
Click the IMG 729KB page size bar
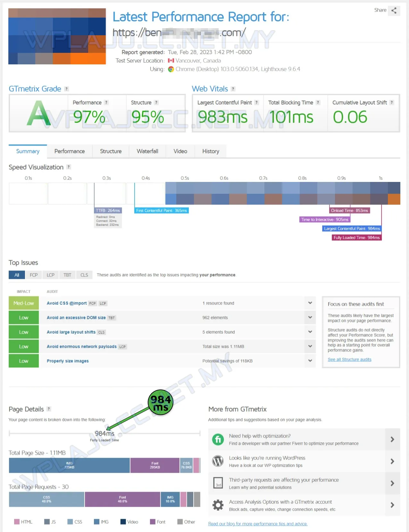click(x=69, y=465)
